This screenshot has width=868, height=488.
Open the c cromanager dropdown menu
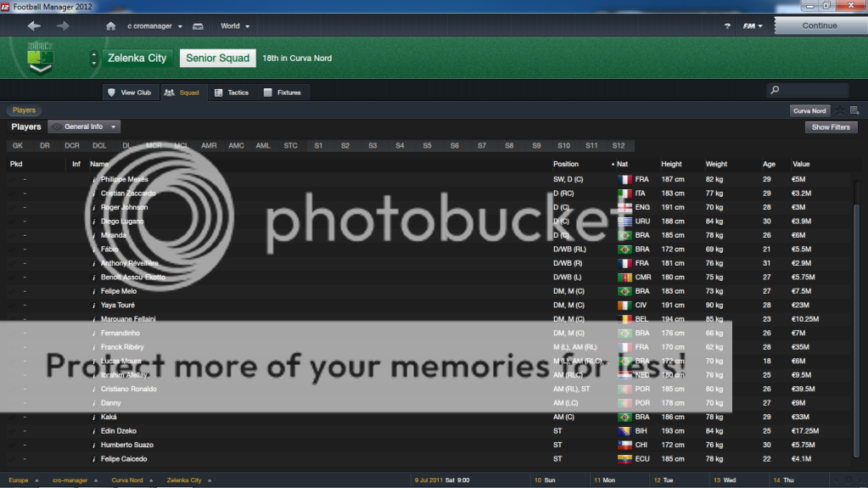(x=154, y=26)
